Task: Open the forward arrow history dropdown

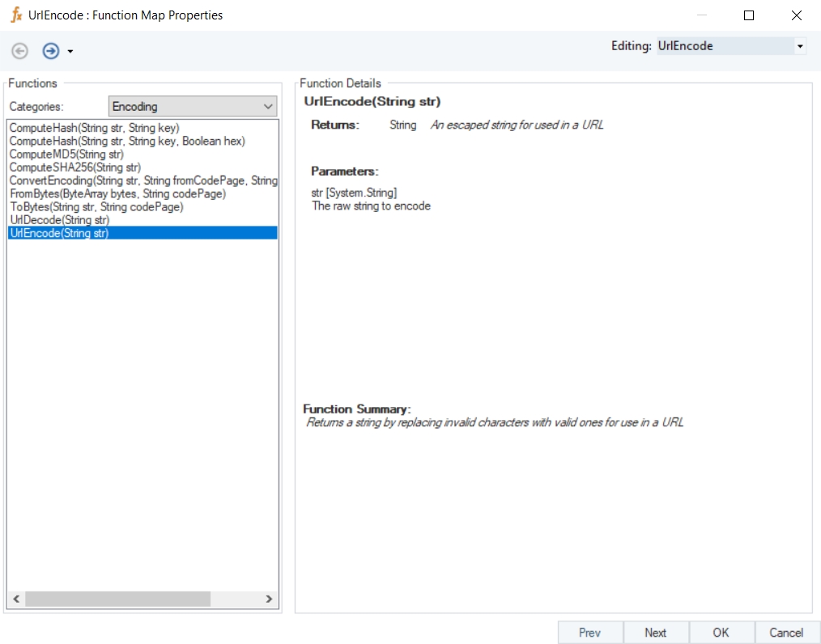Action: click(70, 52)
